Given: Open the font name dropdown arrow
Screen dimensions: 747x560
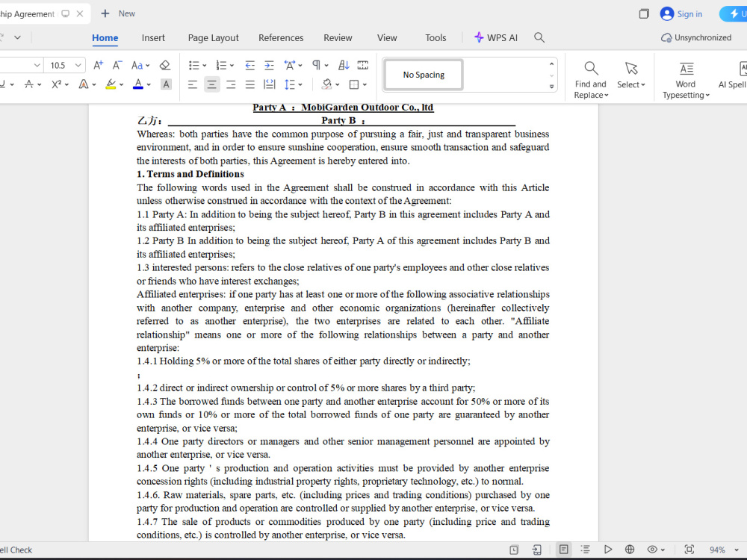Looking at the screenshot, I should pos(37,65).
